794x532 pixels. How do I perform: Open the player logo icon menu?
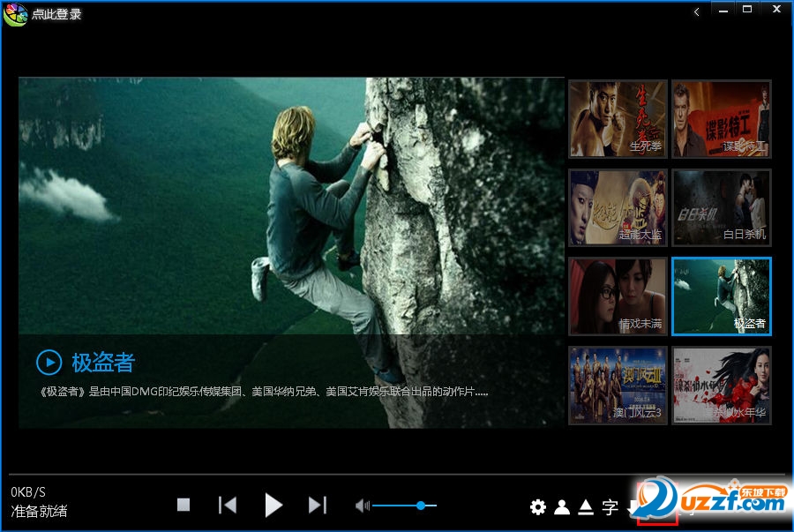point(15,13)
